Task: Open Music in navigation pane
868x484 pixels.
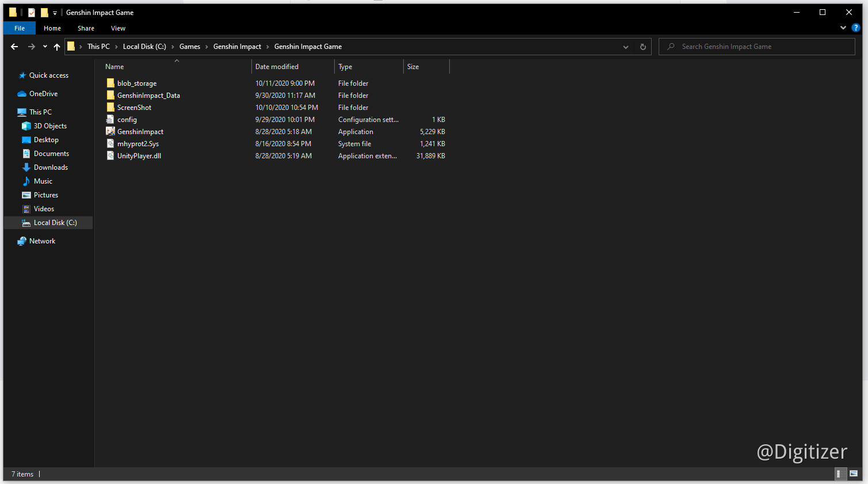Action: pyautogui.click(x=43, y=181)
